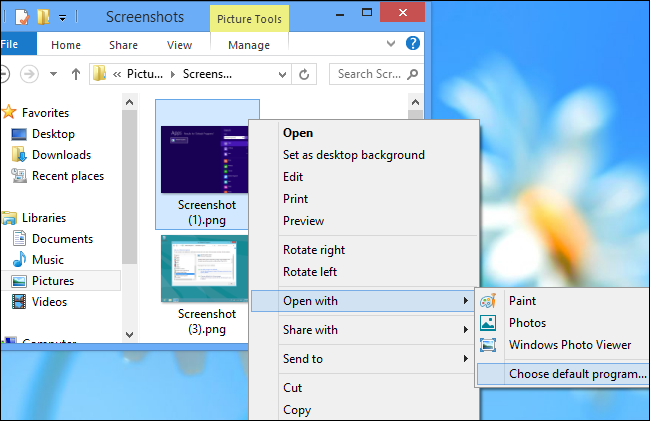Click the blue Help question mark icon
Viewport: 650px width, 421px height.
point(412,43)
